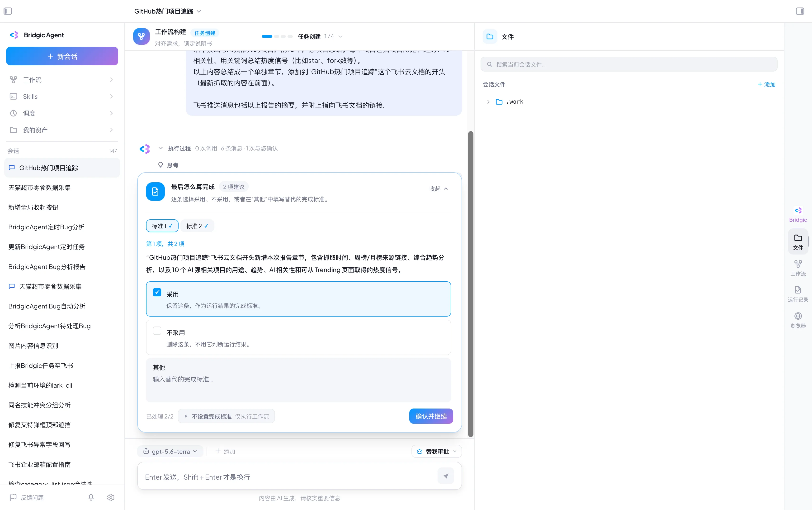The width and height of the screenshot is (812, 510).
Task: Click the 添加 link in 会话文件
Action: tap(766, 84)
